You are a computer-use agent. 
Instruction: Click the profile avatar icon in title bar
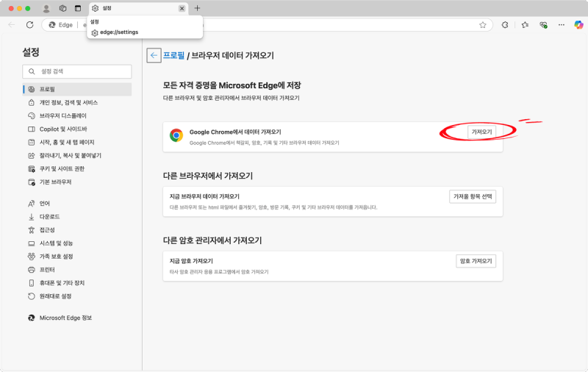tap(46, 8)
